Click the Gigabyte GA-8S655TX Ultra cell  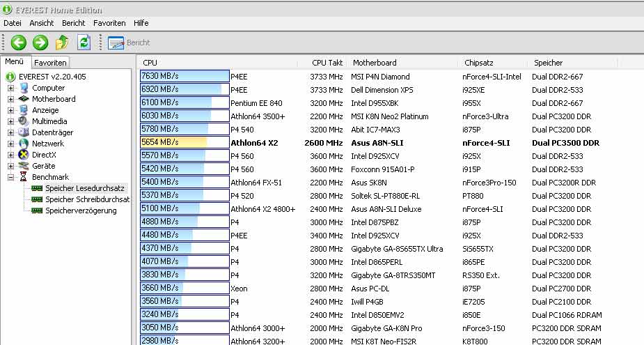point(397,249)
